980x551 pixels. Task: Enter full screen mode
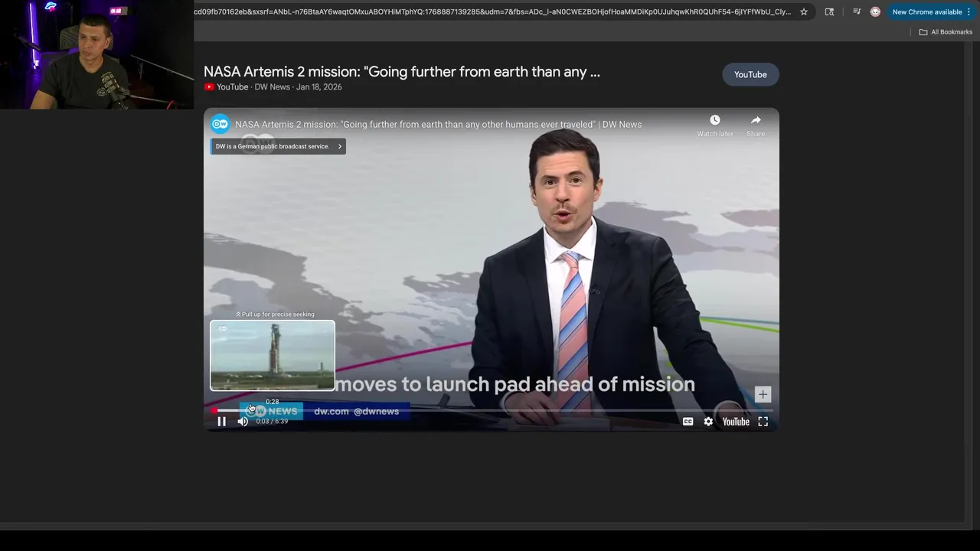coord(763,422)
